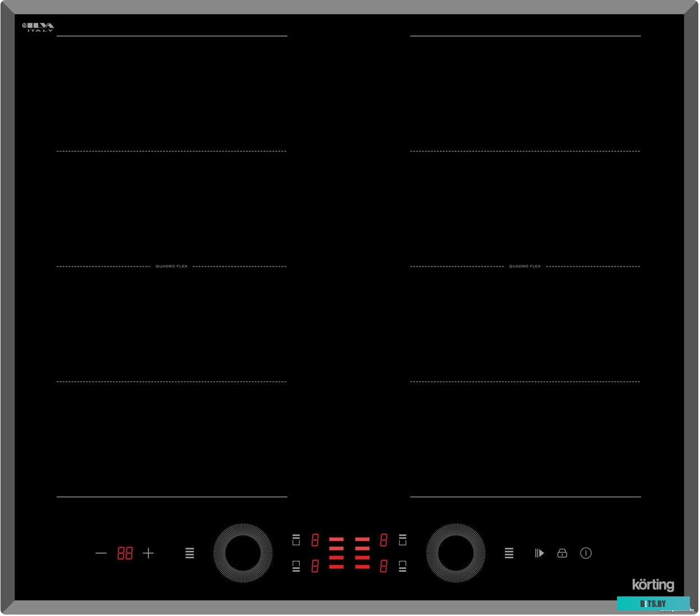
Task: Click the ILVA Italy logo
Action: click(38, 26)
